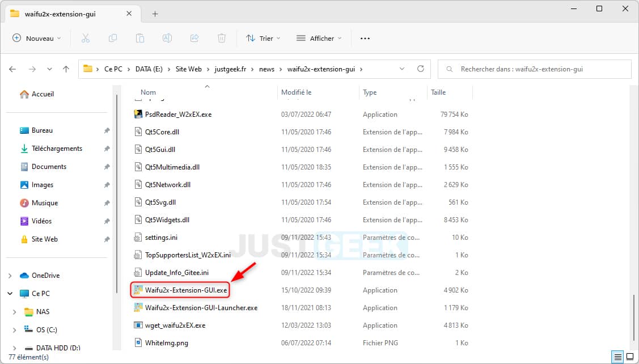Select the Qt5Multimedia.dll file name
Screen dimensions: 639x364
click(x=172, y=167)
